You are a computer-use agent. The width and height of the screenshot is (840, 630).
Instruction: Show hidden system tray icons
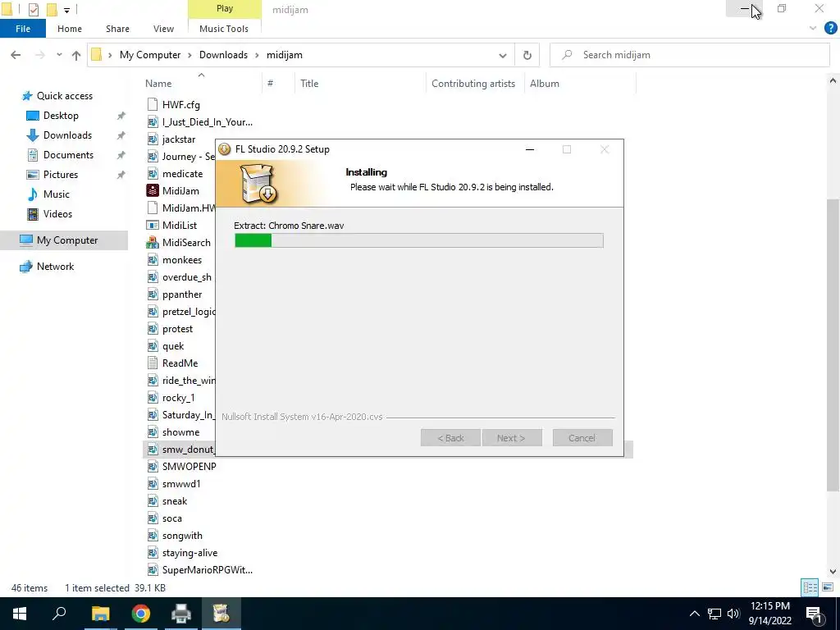pos(694,614)
